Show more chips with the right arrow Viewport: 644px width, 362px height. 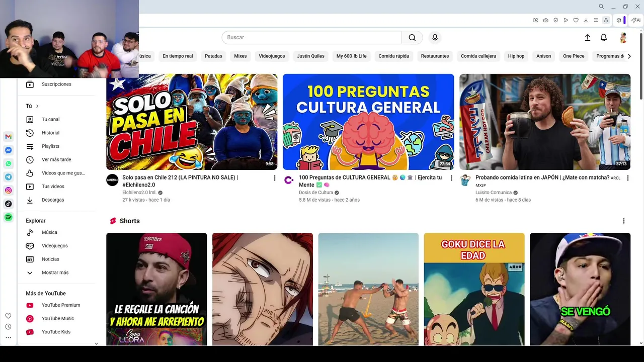(629, 56)
